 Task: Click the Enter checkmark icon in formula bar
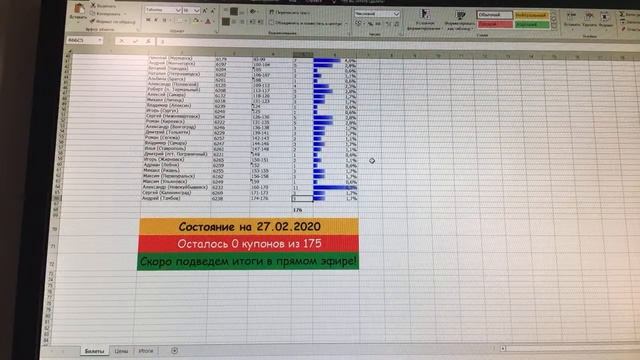click(135, 41)
